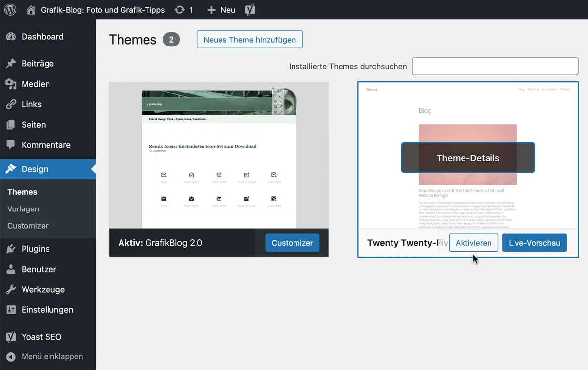
Task: Open Werkzeuge menu label
Action: [43, 290]
